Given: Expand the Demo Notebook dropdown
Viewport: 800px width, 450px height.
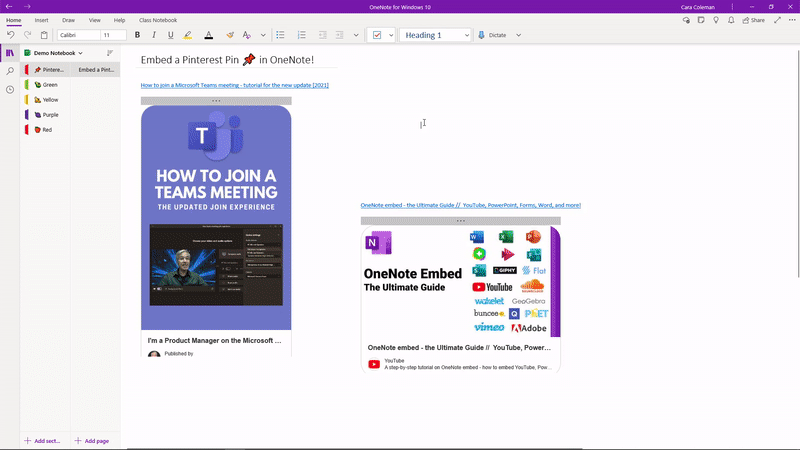Looking at the screenshot, I should [80, 53].
